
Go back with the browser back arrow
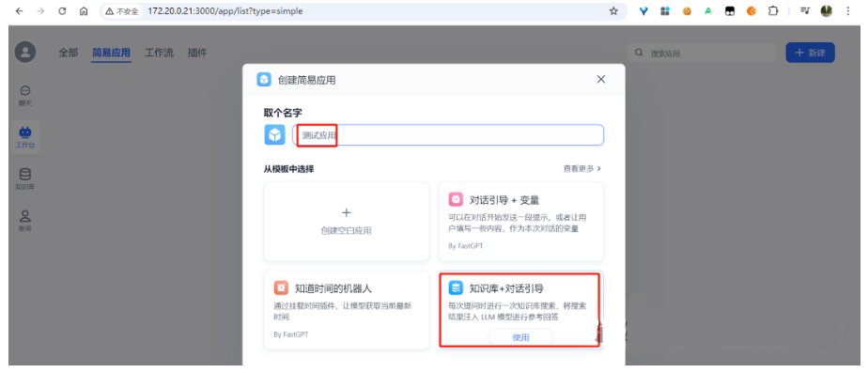coord(20,11)
